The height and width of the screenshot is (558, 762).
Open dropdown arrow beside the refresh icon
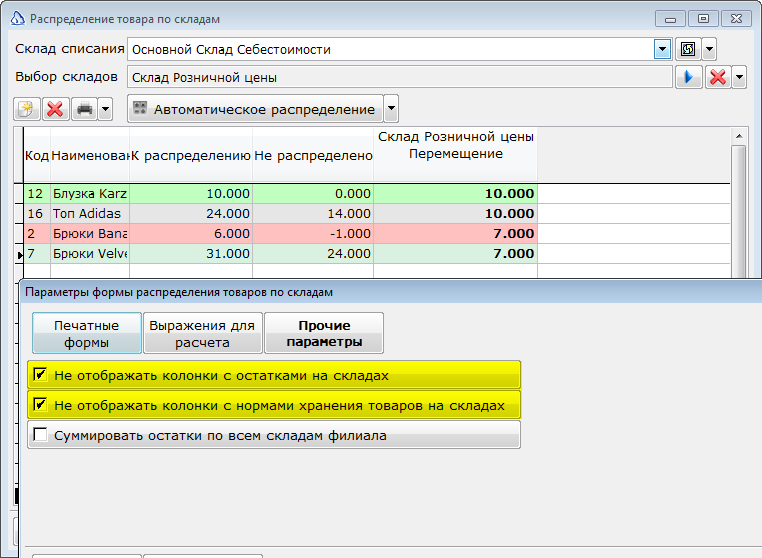(x=709, y=49)
